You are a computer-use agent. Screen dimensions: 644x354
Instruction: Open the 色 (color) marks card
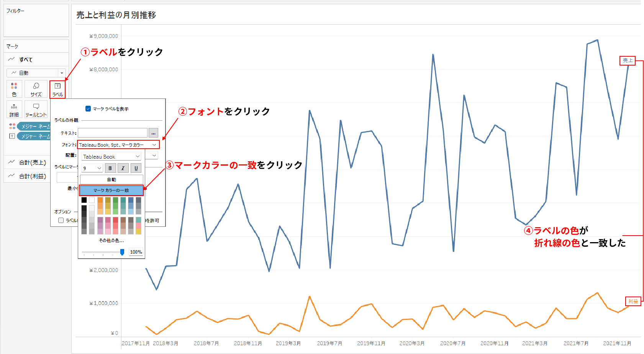[14, 89]
